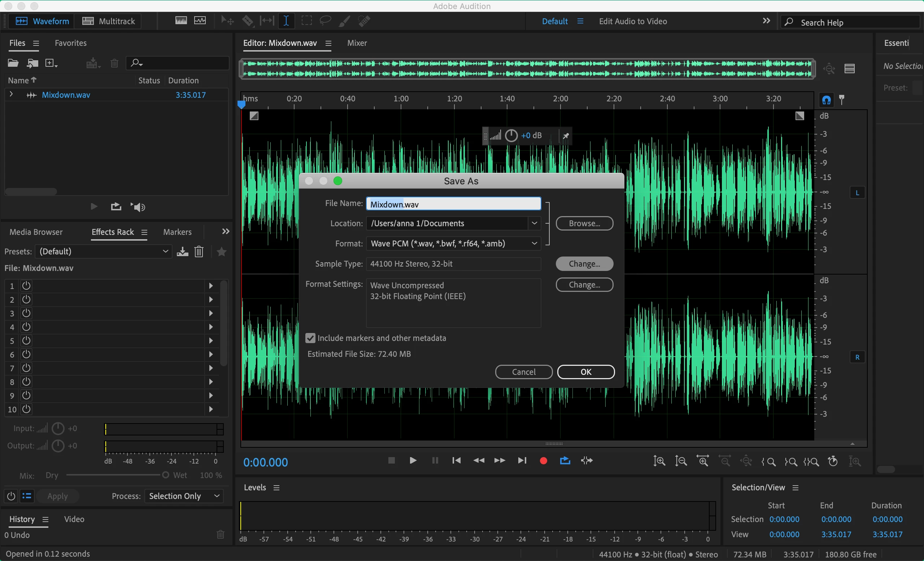This screenshot has width=924, height=561.
Task: Toggle the Loop Playback icon
Action: coord(565,461)
